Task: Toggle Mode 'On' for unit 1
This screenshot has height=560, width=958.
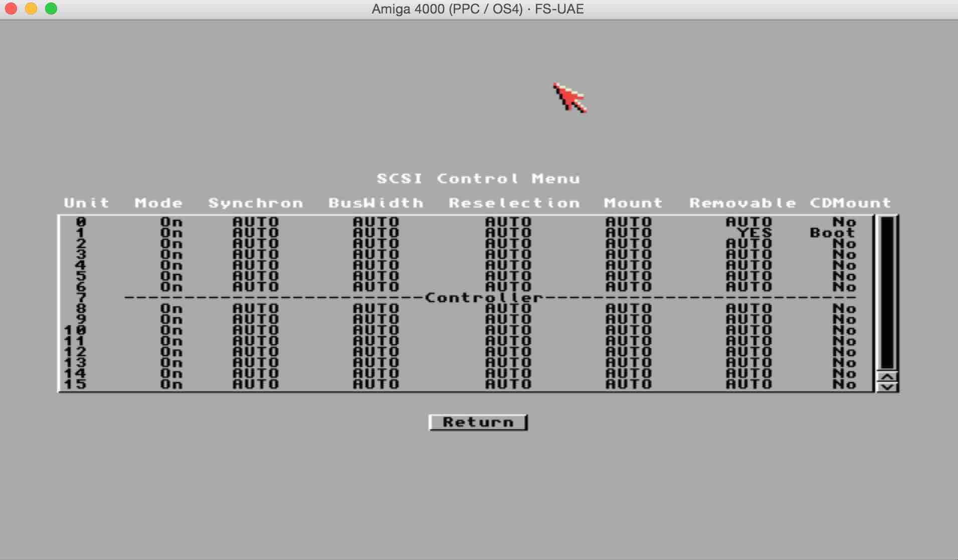Action: tap(171, 233)
